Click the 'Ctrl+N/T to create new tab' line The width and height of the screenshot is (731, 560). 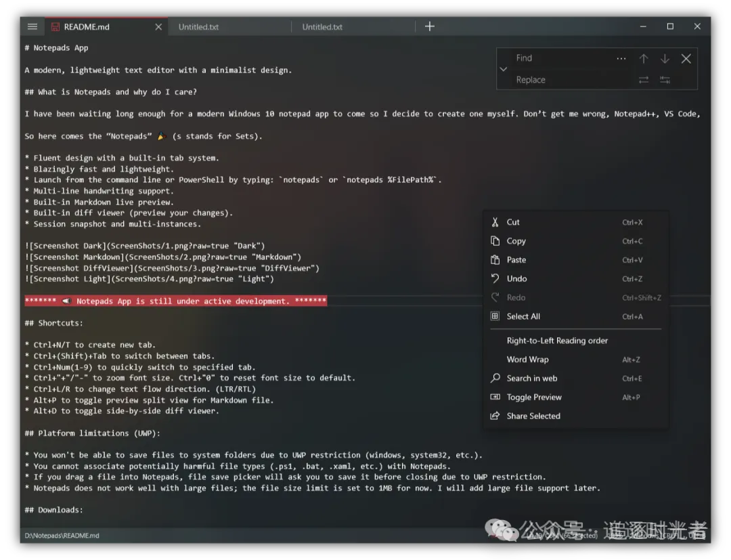tap(90, 345)
